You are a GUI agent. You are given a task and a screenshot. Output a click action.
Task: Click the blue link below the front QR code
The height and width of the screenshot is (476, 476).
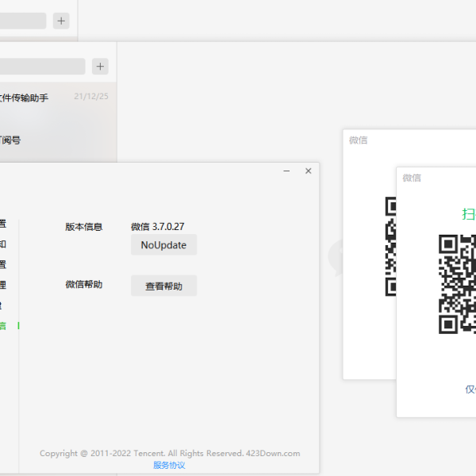tap(470, 389)
